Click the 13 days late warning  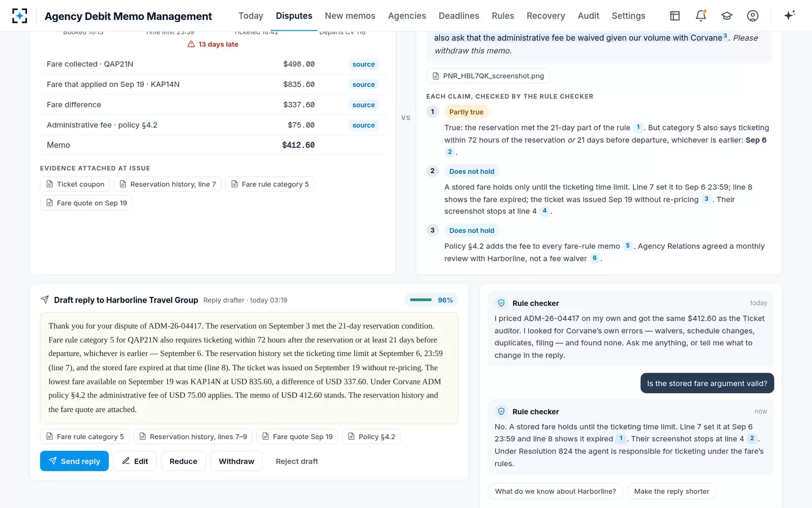pos(213,44)
